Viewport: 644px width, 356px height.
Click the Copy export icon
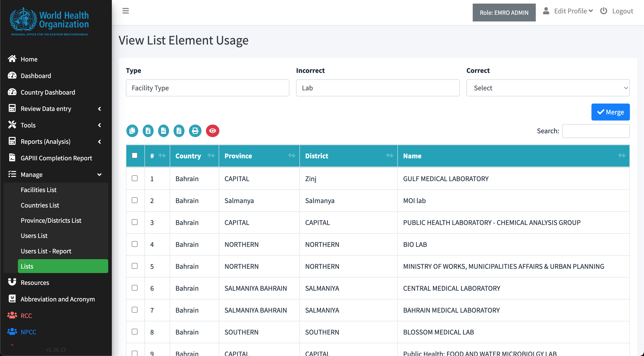click(x=132, y=131)
